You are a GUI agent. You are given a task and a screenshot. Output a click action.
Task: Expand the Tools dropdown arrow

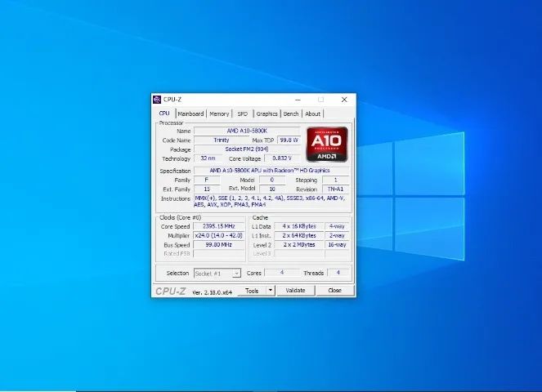click(x=271, y=291)
